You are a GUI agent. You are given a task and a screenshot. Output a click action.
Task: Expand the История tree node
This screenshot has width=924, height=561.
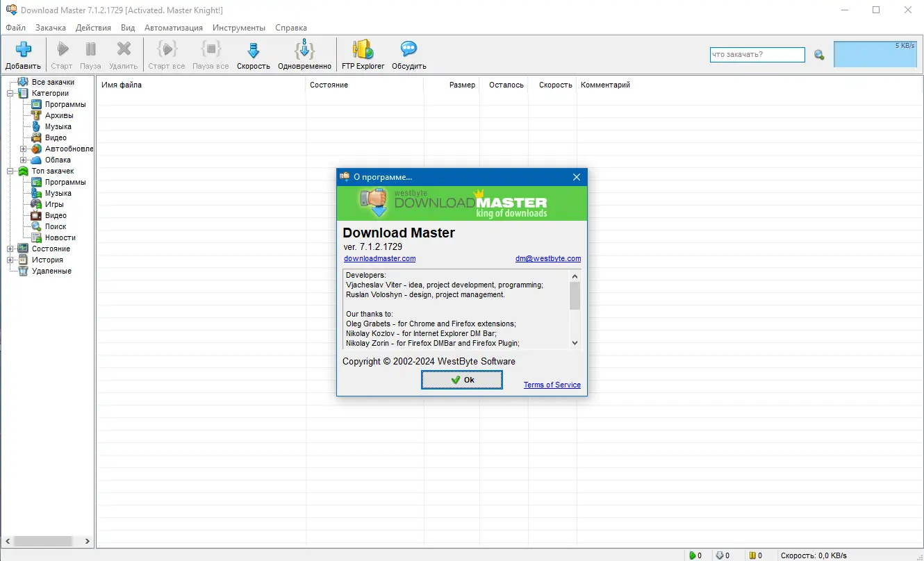point(10,260)
